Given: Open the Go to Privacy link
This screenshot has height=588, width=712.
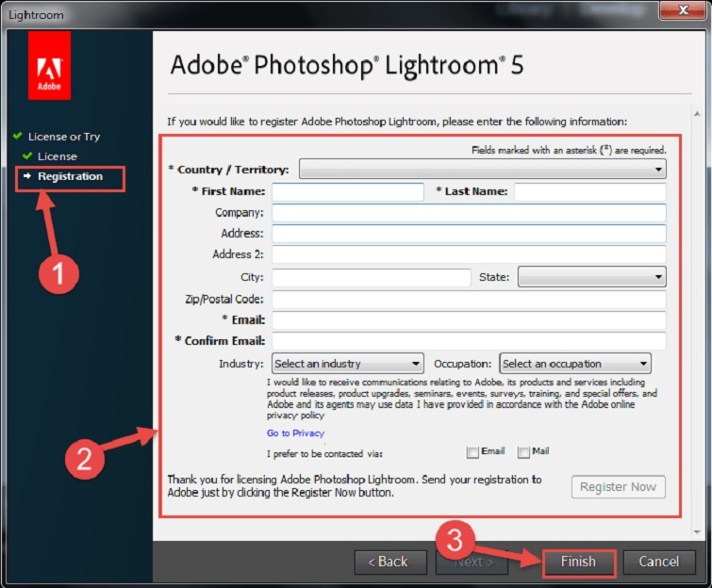Looking at the screenshot, I should [295, 433].
